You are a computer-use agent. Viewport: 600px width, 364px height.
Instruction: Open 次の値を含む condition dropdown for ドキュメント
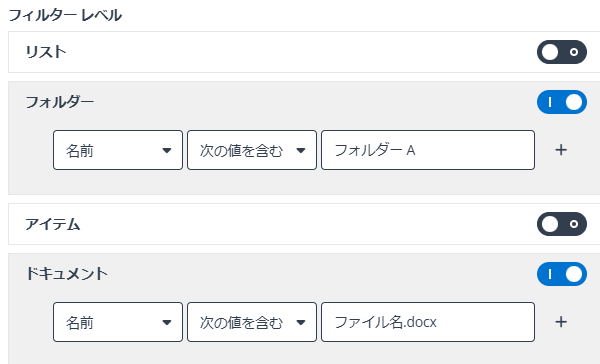[x=252, y=322]
